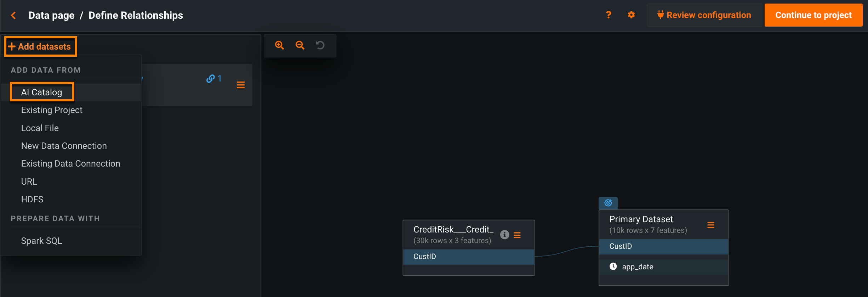The image size is (868, 297).
Task: Zoom out on the relationship canvas
Action: tap(300, 45)
